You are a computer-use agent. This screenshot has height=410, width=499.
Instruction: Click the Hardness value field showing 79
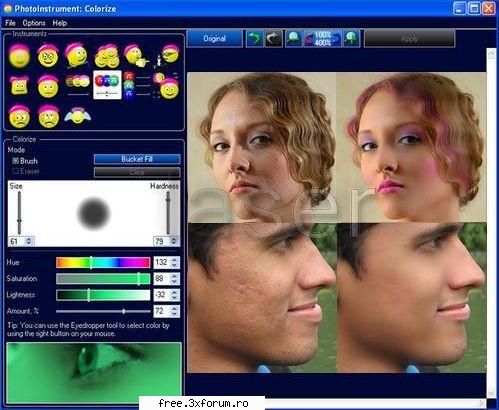click(x=161, y=241)
